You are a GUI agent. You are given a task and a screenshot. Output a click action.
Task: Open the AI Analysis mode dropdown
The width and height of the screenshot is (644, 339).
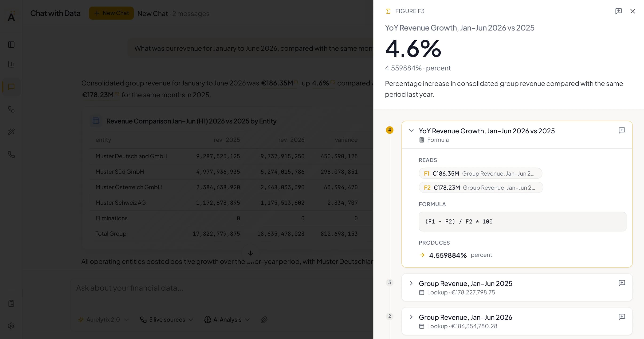point(227,320)
